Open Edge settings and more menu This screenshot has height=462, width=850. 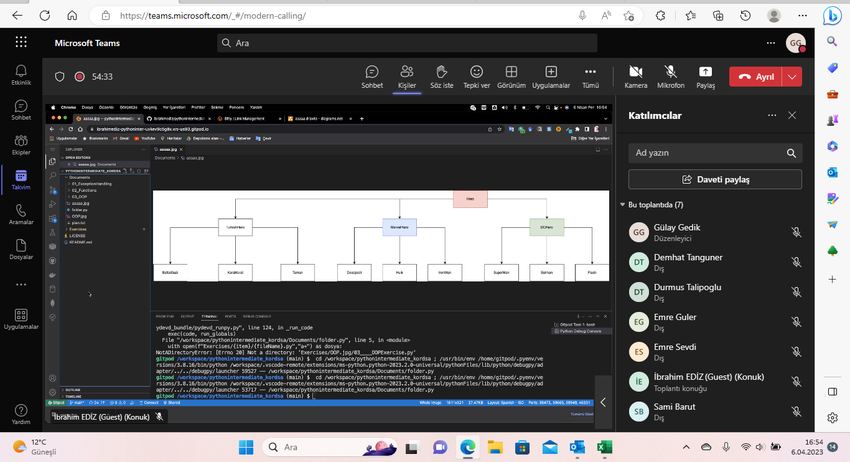pyautogui.click(x=802, y=16)
